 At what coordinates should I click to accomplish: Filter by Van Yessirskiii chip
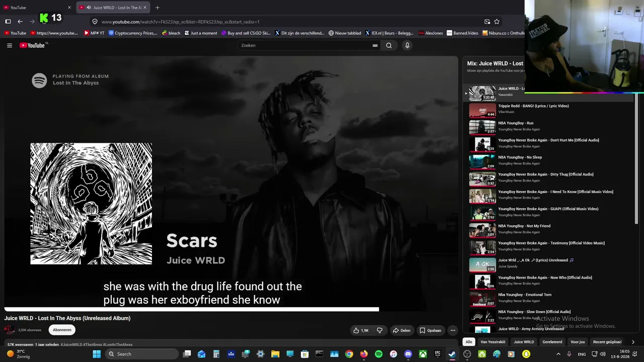click(493, 342)
